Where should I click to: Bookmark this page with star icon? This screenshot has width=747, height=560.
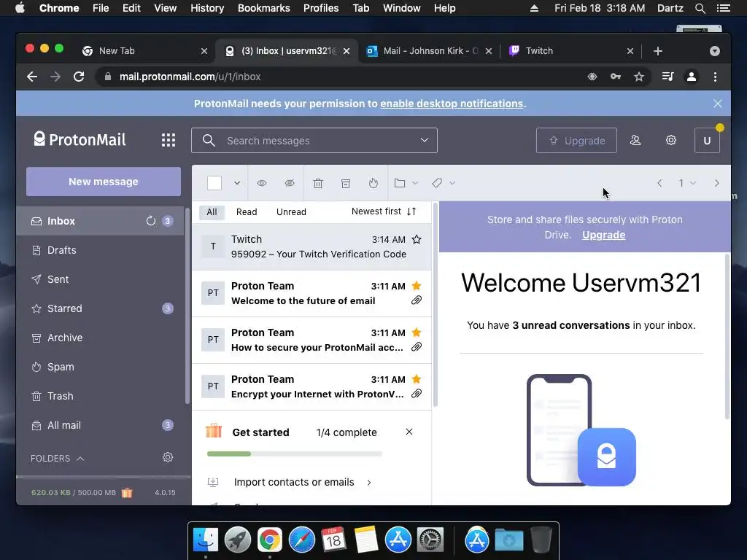click(639, 77)
